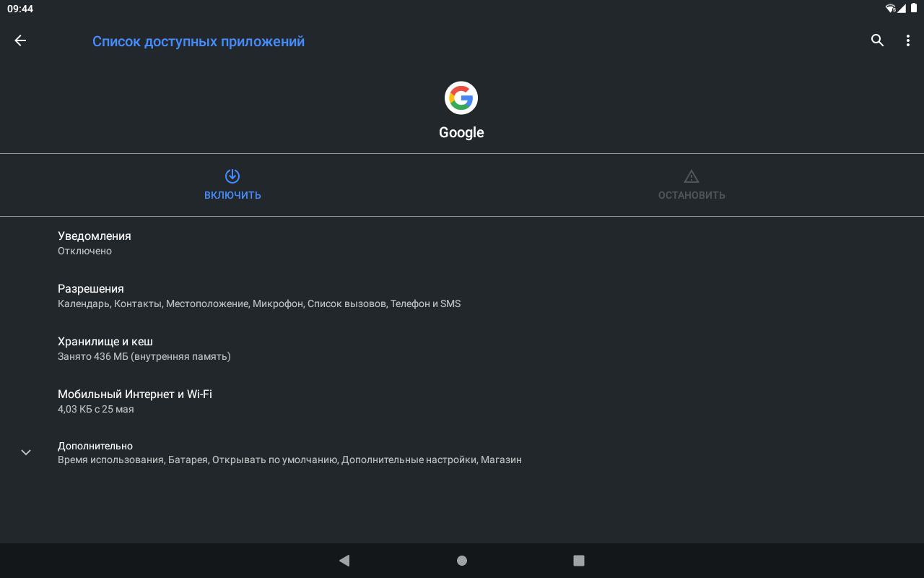Expand the Дополнительно section chevron
The width and height of the screenshot is (924, 578).
coord(26,452)
